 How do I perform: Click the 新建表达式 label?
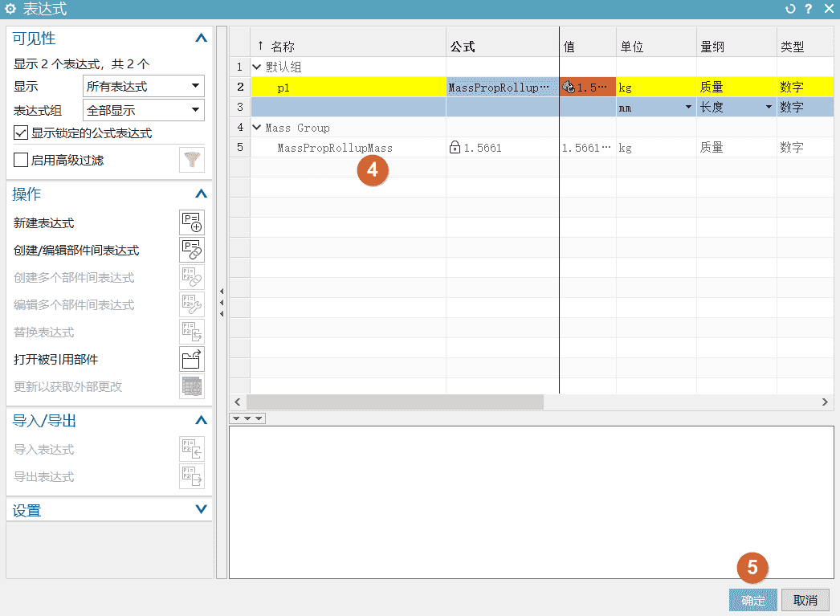[44, 222]
